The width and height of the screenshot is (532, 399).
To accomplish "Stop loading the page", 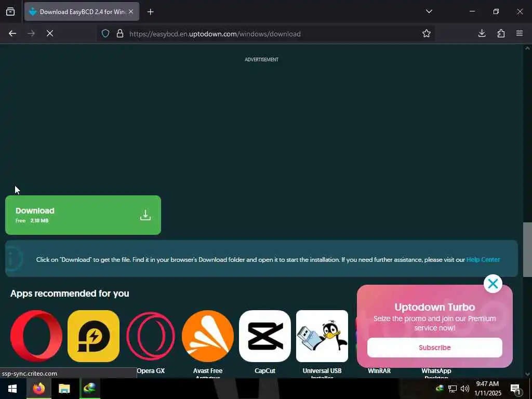I will point(50,33).
